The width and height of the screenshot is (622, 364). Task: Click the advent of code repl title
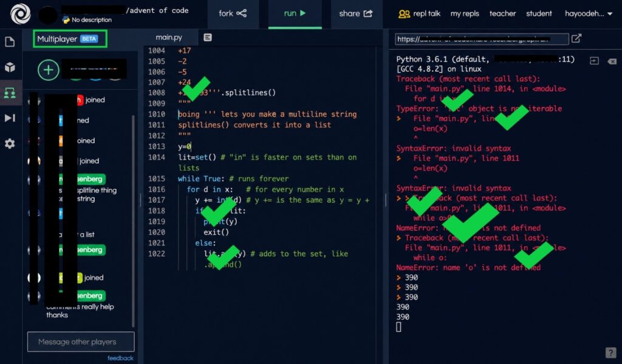click(x=157, y=10)
